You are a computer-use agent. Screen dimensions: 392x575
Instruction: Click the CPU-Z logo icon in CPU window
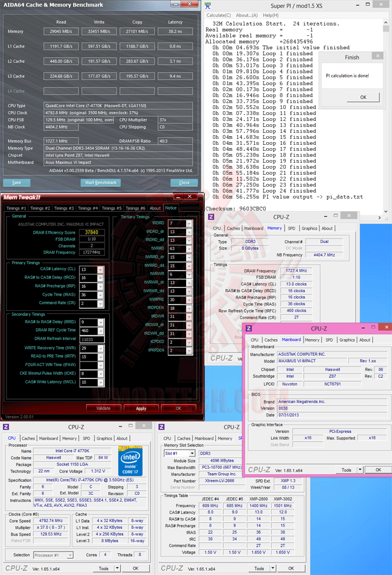(6, 427)
